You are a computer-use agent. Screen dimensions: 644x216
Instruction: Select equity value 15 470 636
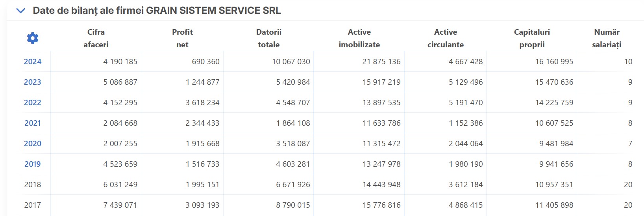(x=554, y=82)
